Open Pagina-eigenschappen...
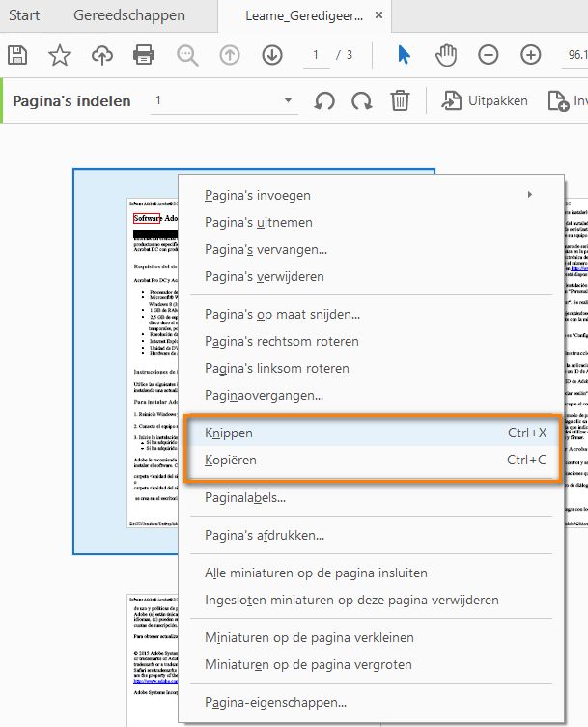 click(371, 702)
